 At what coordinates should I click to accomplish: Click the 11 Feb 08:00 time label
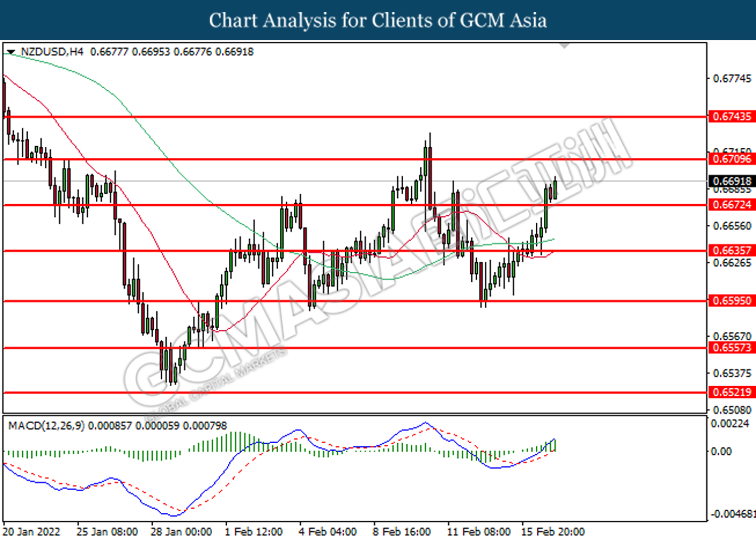[x=479, y=532]
